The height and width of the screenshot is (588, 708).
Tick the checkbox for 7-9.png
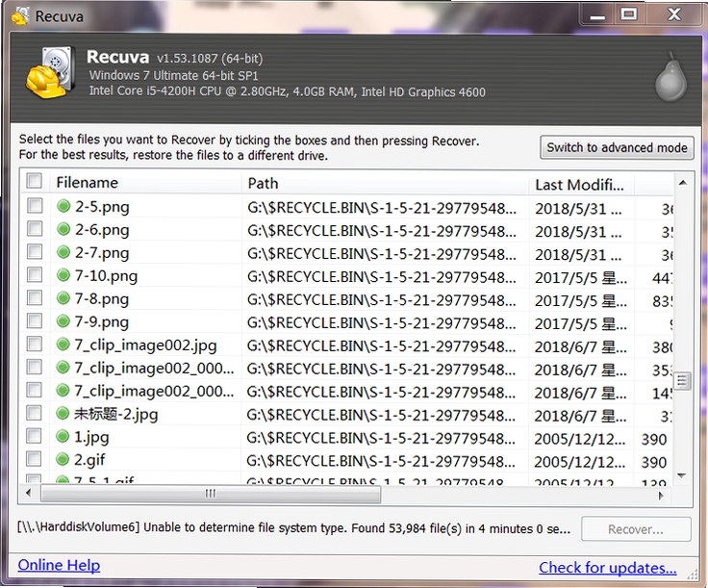coord(35,320)
